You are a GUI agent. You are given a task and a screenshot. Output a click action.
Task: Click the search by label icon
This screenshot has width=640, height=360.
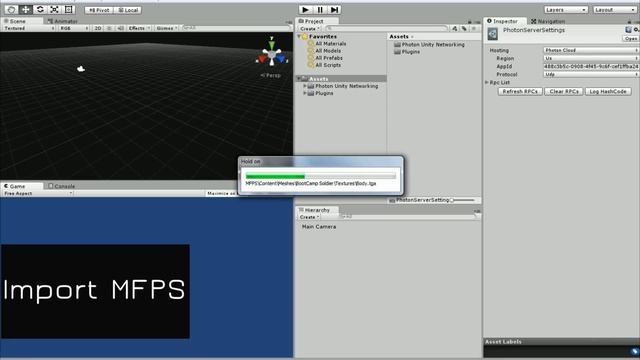[464, 29]
